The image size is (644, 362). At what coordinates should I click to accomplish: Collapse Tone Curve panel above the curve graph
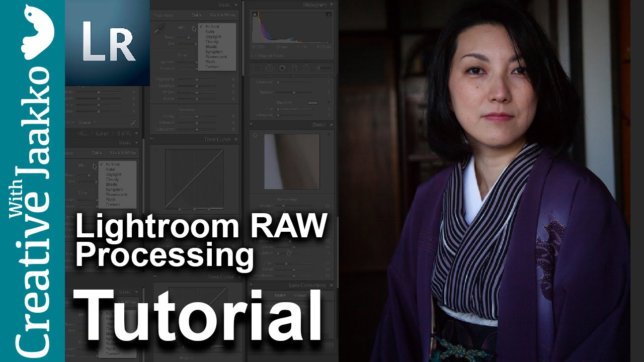coord(236,139)
